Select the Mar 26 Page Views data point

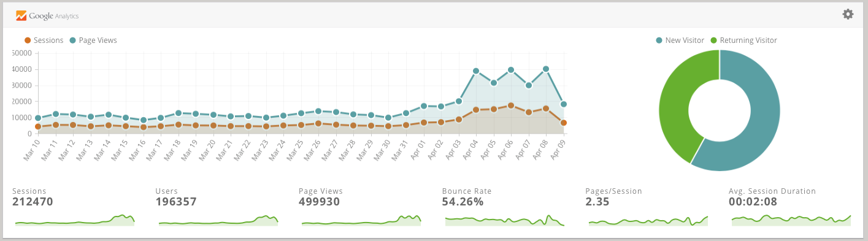pyautogui.click(x=318, y=111)
